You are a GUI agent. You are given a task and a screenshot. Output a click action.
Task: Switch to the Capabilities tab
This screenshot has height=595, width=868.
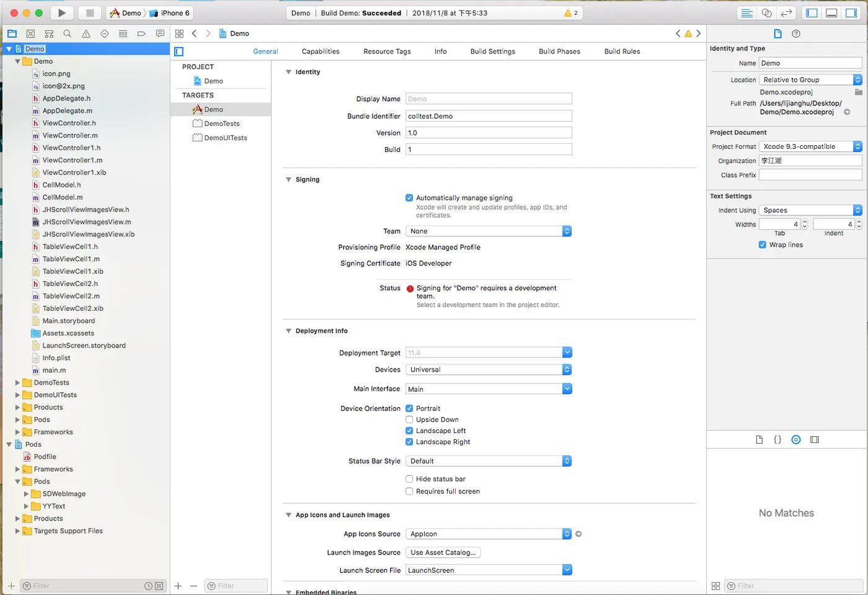(x=321, y=51)
